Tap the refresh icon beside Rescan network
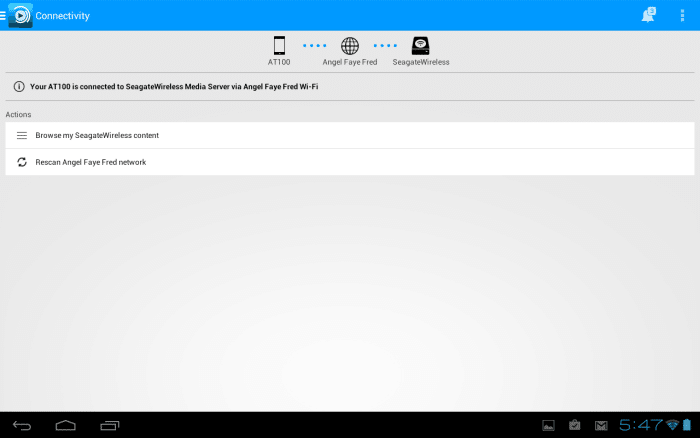The width and height of the screenshot is (700, 438). [x=22, y=162]
